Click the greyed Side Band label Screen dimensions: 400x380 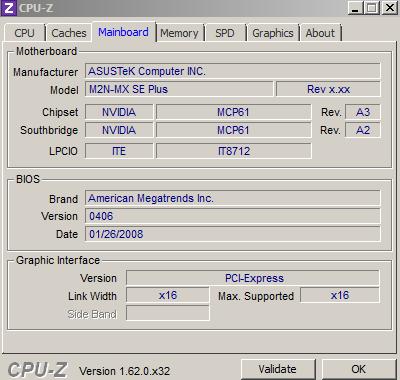[92, 314]
